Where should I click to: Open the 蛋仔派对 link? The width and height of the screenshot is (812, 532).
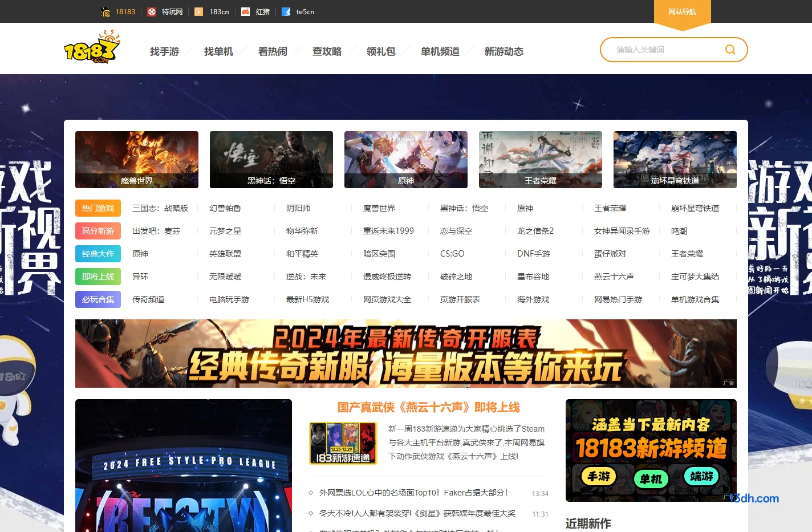[610, 254]
